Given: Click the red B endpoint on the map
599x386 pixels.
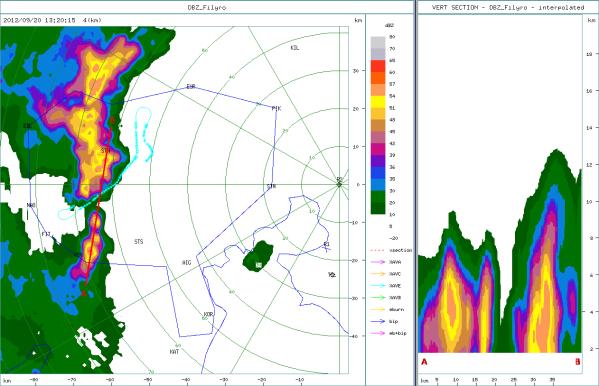Looking at the screenshot, I should pos(112,120).
